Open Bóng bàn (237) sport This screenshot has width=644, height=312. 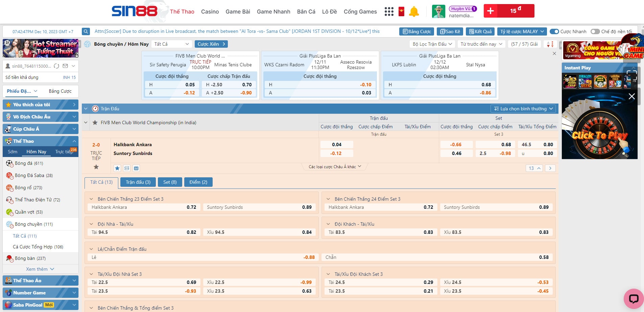41,258
